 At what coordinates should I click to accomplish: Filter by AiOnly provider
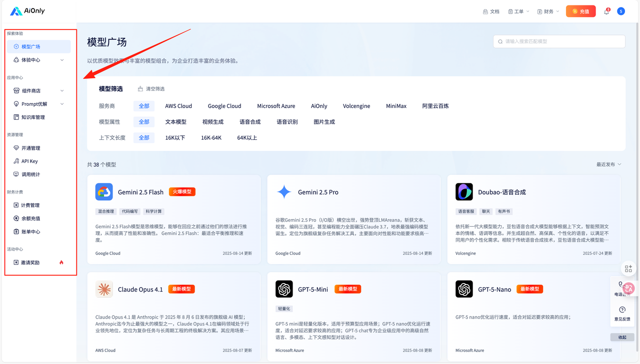pos(319,106)
